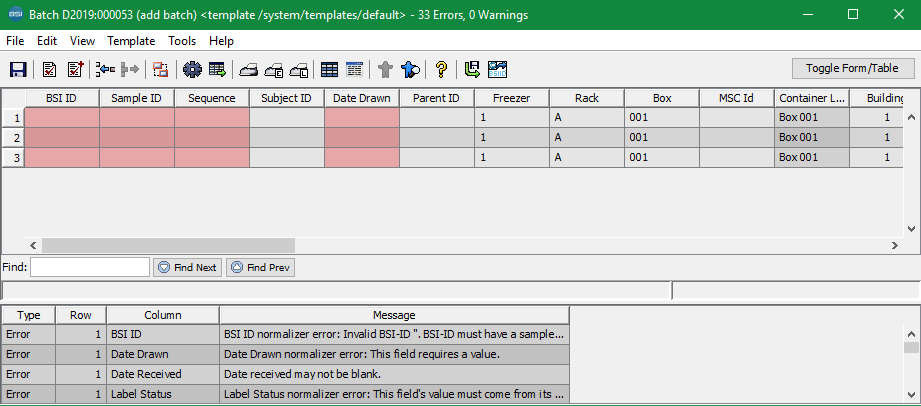This screenshot has height=406, width=921.
Task: Click the Sample ID column header
Action: tap(136, 98)
